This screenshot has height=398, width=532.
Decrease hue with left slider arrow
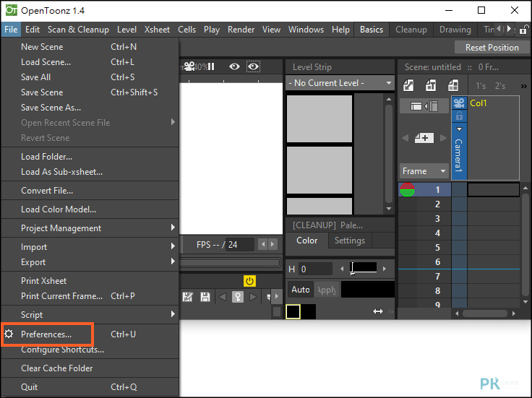(342, 269)
